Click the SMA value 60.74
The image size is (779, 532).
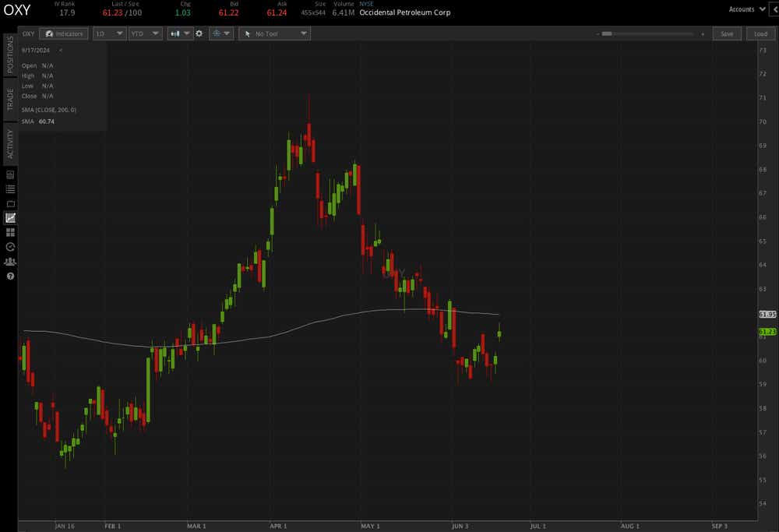(x=47, y=122)
